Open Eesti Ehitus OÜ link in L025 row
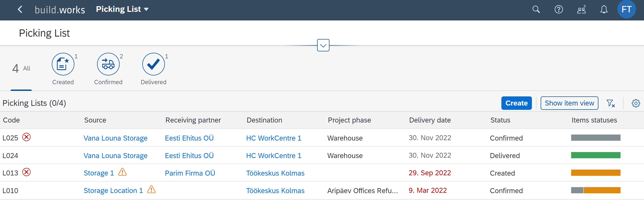644x200 pixels. 189,138
